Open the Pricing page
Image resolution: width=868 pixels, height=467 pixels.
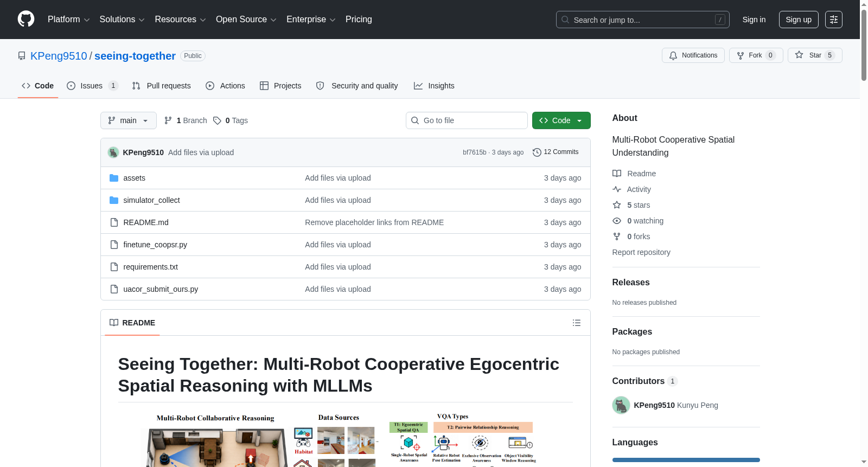point(359,20)
